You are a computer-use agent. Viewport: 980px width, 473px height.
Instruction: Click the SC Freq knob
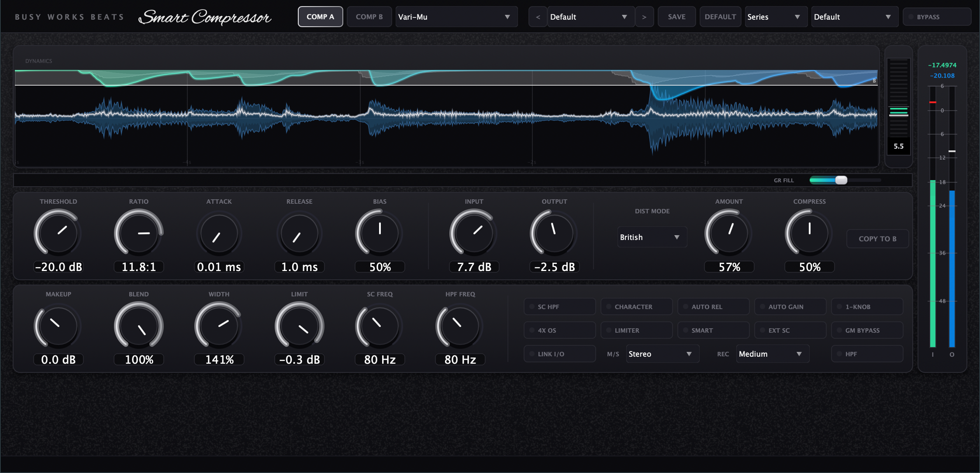point(379,326)
